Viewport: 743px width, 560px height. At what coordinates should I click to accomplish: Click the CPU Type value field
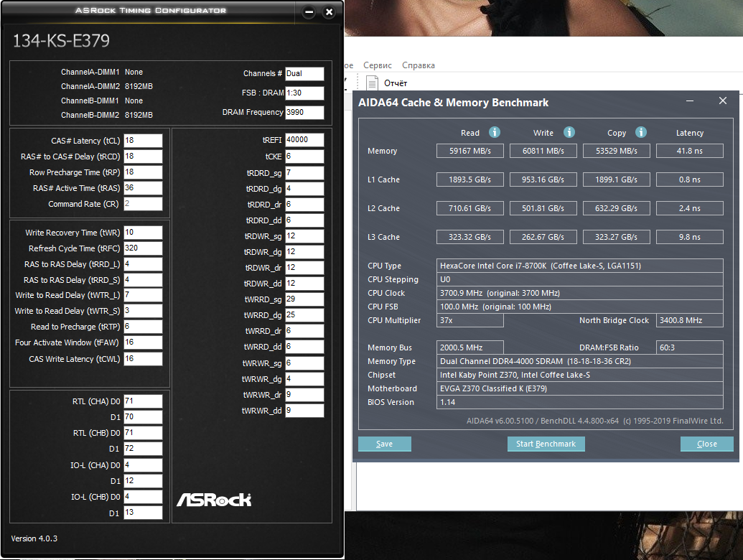579,266
